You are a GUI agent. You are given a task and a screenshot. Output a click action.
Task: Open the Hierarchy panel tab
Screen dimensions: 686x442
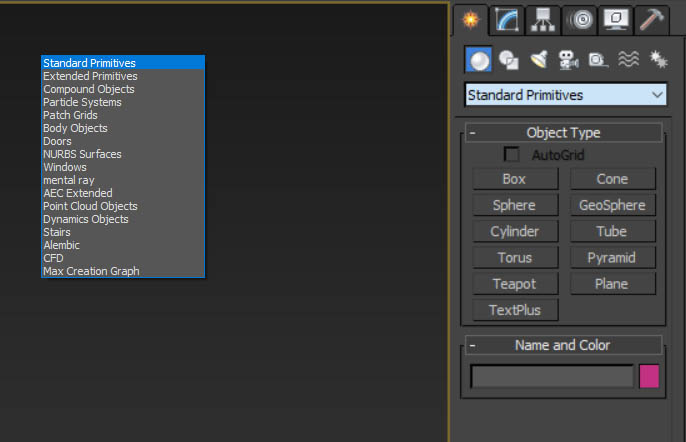point(543,20)
